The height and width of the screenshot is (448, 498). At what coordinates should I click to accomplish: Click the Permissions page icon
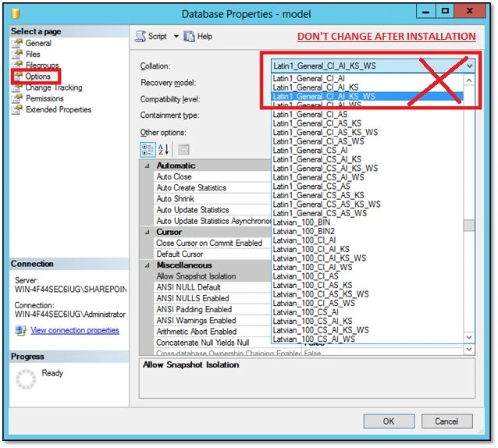[x=17, y=99]
